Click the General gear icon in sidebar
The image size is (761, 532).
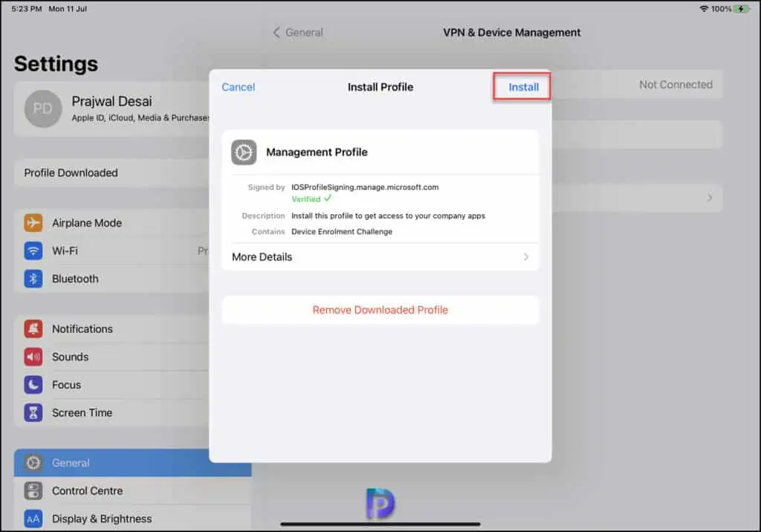(x=33, y=463)
